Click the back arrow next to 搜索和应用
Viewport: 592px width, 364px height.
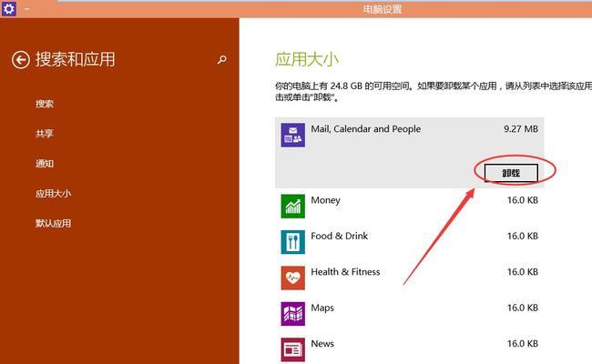pyautogui.click(x=20, y=60)
